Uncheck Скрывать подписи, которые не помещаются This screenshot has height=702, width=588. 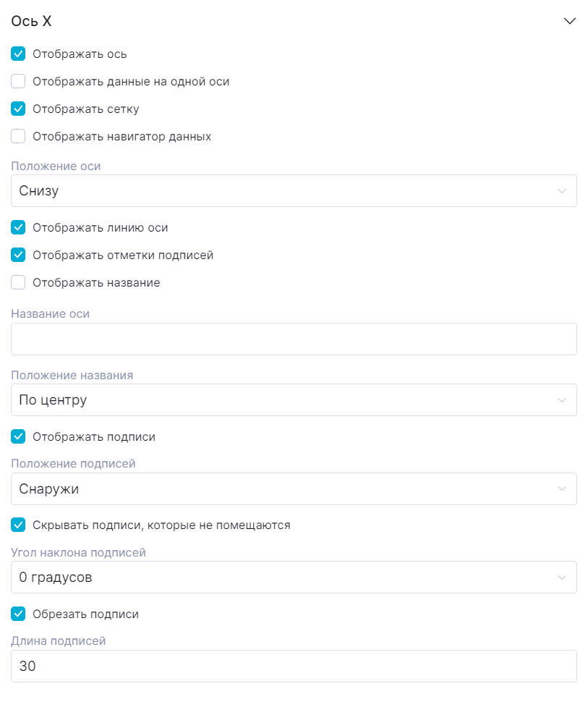coord(19,525)
